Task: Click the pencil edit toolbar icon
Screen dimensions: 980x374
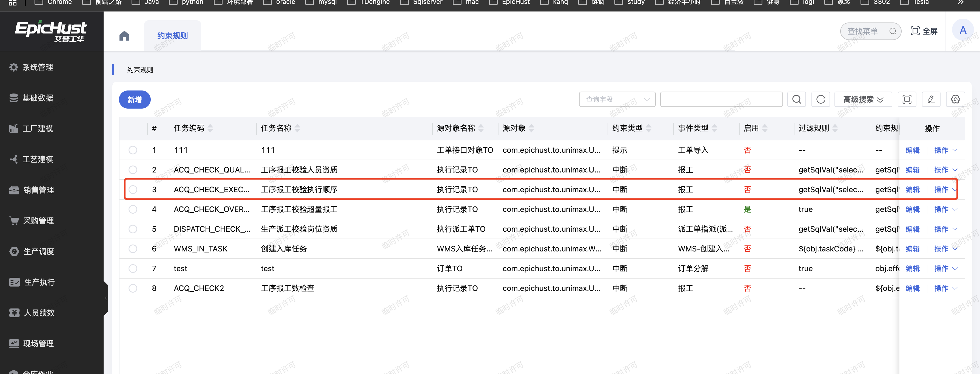Action: point(931,99)
